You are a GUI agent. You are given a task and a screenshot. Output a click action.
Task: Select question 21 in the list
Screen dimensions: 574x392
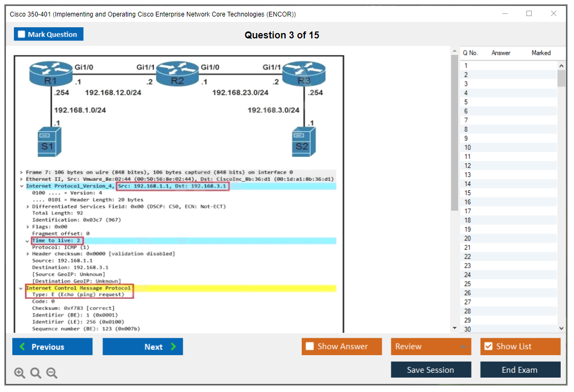509,247
